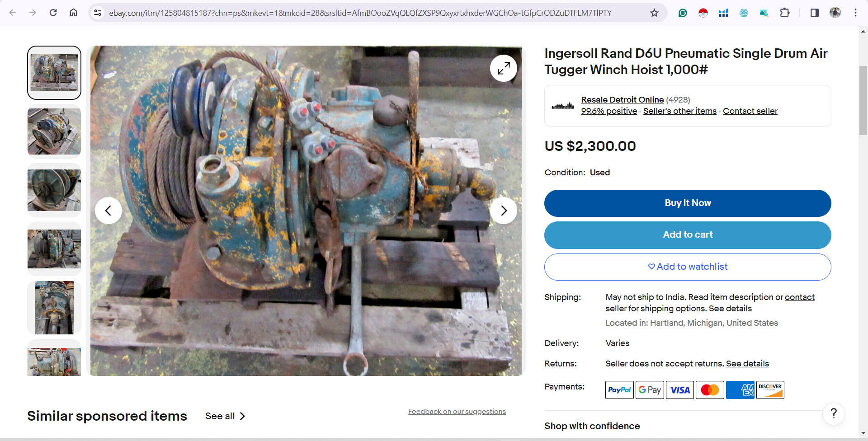Open the Chrome three-dot menu

point(855,13)
